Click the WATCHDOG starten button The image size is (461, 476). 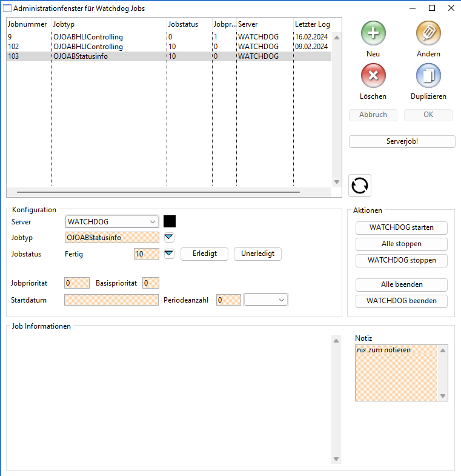pyautogui.click(x=401, y=228)
